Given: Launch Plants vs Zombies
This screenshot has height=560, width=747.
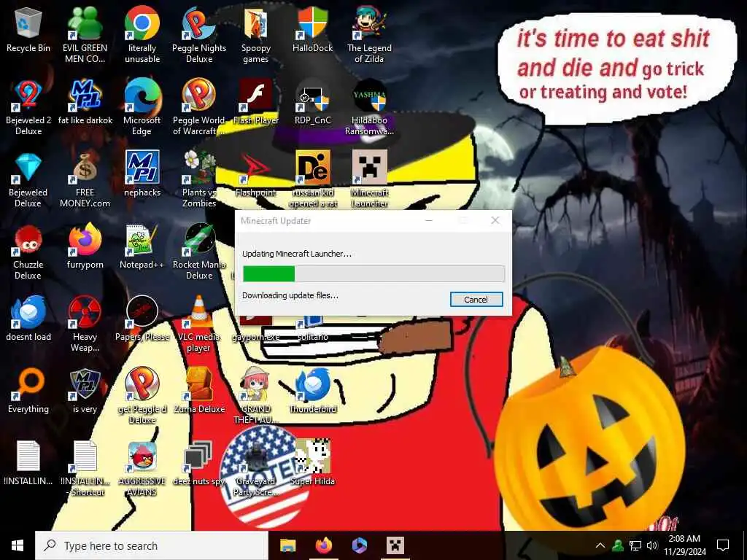Looking at the screenshot, I should tap(199, 180).
